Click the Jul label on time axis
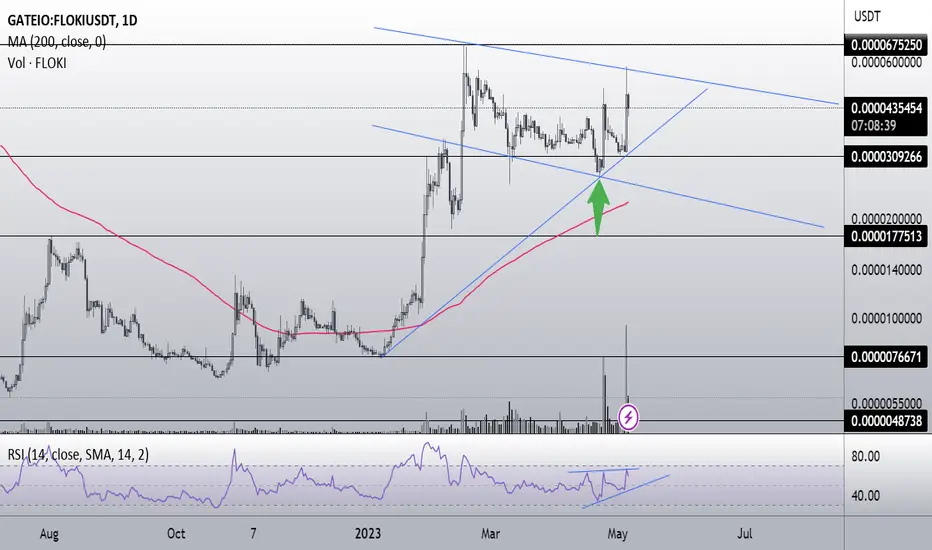This screenshot has height=550, width=932. (x=745, y=533)
